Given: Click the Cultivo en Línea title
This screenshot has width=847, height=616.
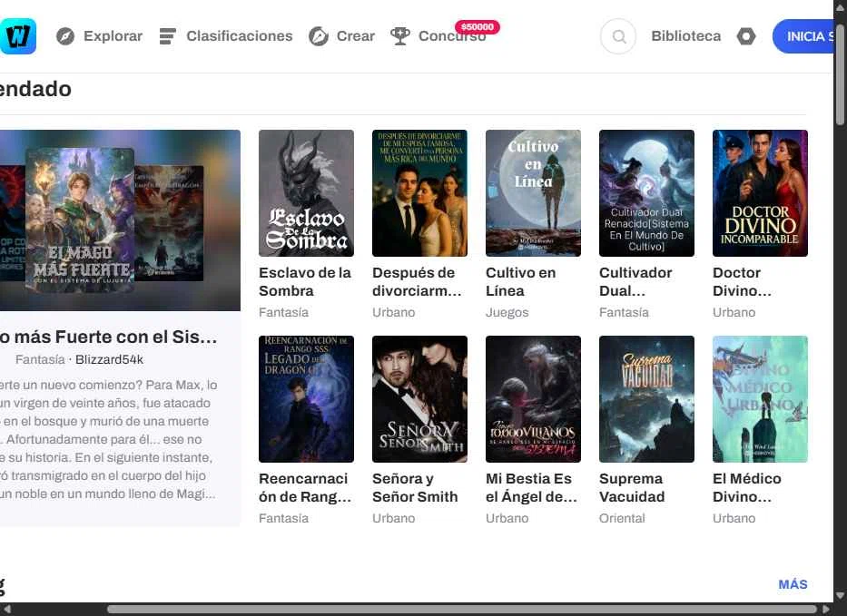Looking at the screenshot, I should 521,282.
